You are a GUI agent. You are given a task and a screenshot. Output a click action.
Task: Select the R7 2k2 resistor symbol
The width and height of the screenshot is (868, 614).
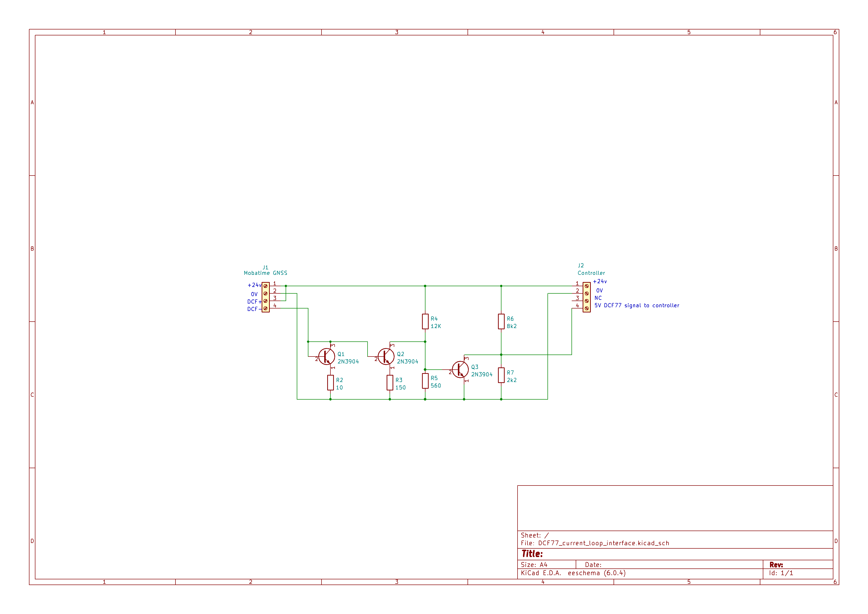pyautogui.click(x=501, y=375)
